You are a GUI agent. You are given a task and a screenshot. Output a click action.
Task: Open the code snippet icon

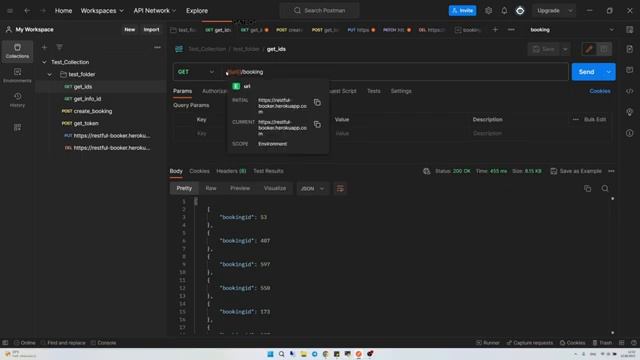[x=629, y=91]
